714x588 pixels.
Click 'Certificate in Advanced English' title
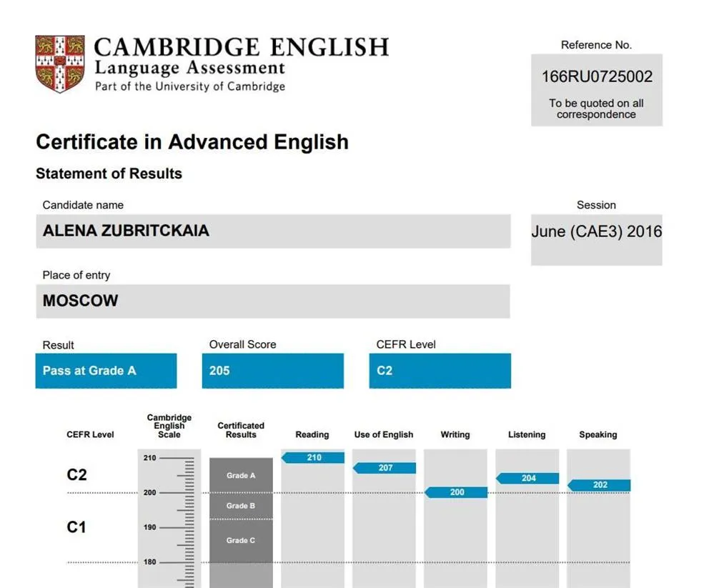coord(192,142)
